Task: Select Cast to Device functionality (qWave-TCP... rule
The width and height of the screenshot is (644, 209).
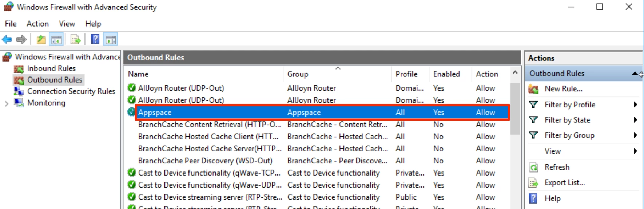Action: click(x=209, y=173)
